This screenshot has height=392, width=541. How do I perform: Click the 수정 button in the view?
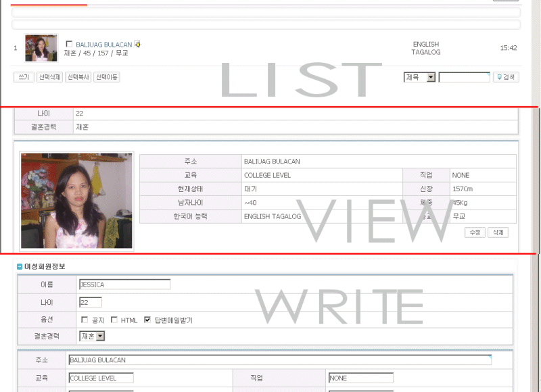coord(475,232)
